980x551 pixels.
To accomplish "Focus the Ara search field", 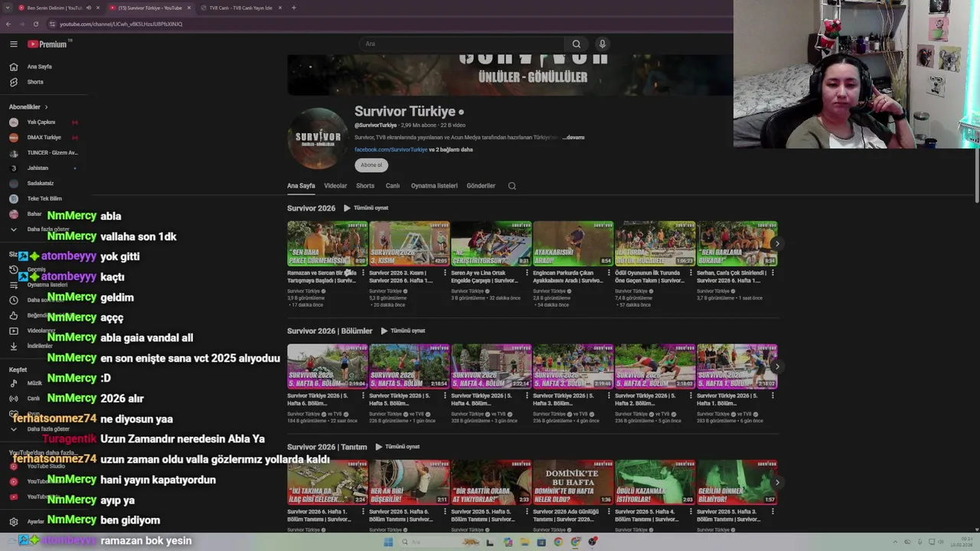I will click(x=463, y=44).
